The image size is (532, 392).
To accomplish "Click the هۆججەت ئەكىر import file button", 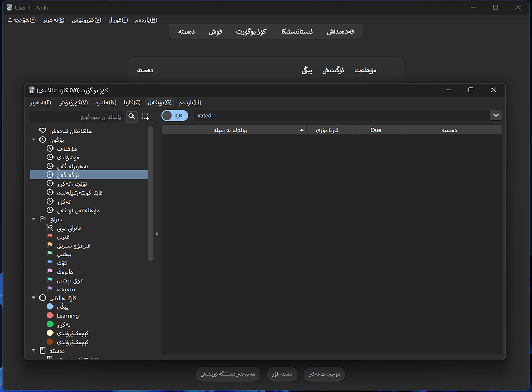I will coord(324,374).
